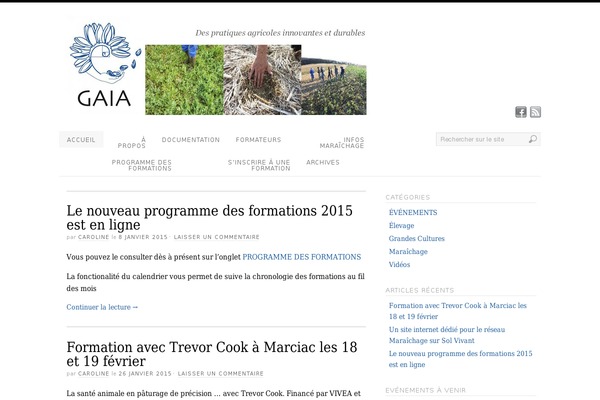Type in the Rechercher search field
This screenshot has height=400, width=600.
pyautogui.click(x=482, y=140)
